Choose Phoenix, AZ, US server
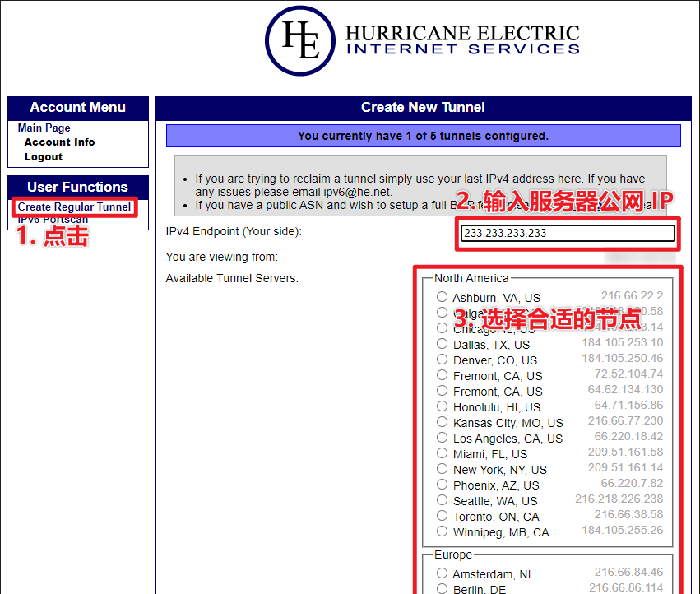 (x=442, y=484)
